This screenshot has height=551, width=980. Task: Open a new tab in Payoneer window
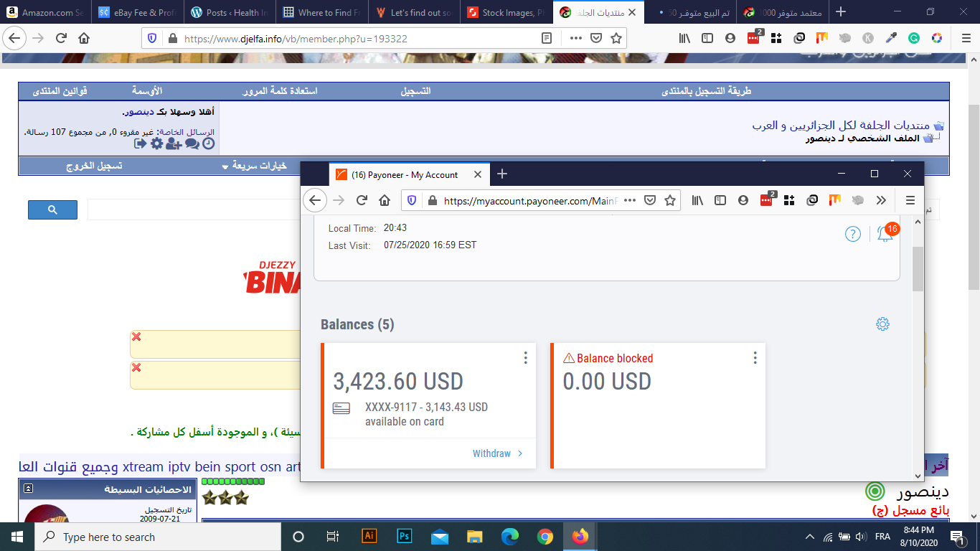(x=502, y=174)
